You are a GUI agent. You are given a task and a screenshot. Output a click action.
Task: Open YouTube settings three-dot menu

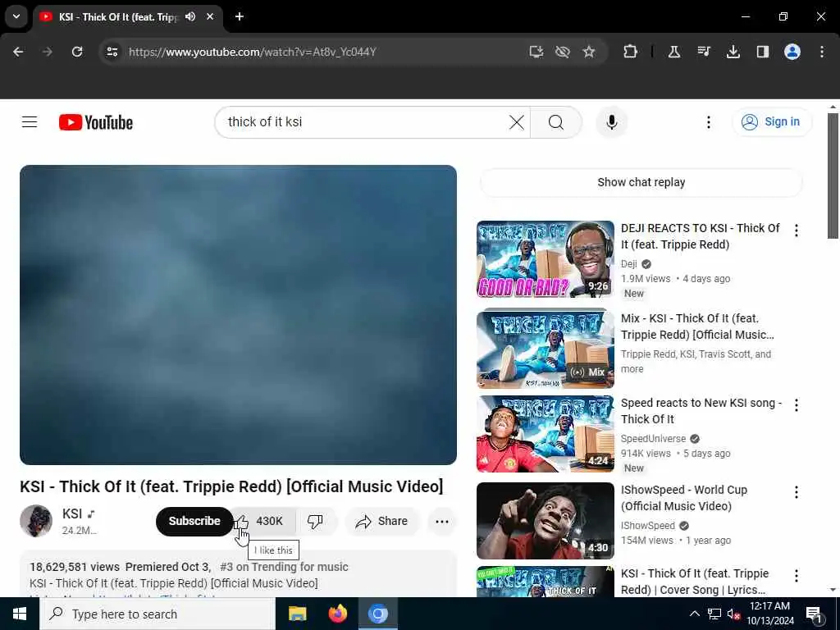[708, 122]
